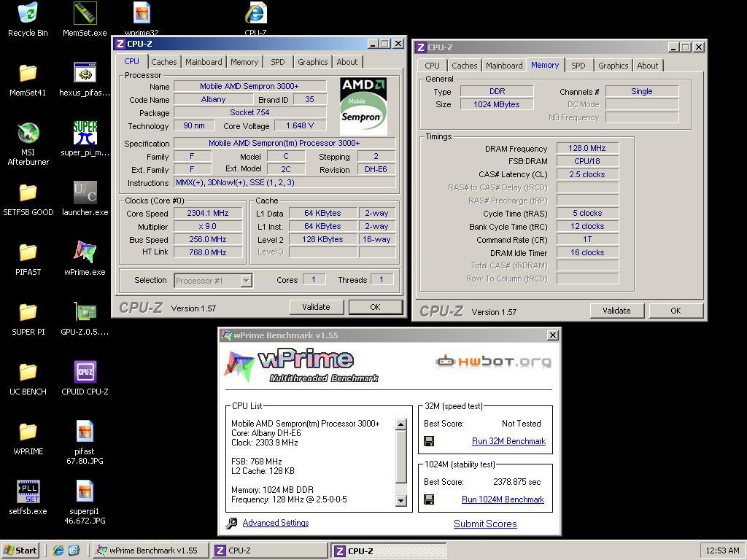Click the Internet Explorer quick launch icon

58,551
